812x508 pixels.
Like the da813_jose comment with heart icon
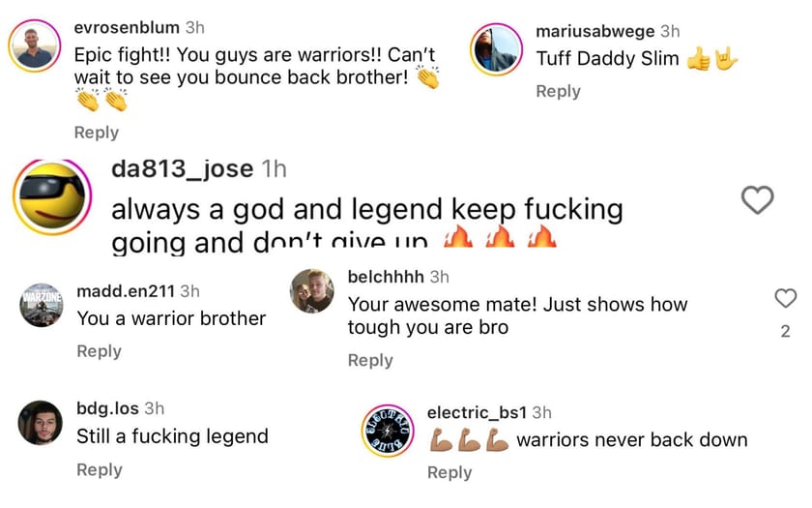tap(757, 199)
